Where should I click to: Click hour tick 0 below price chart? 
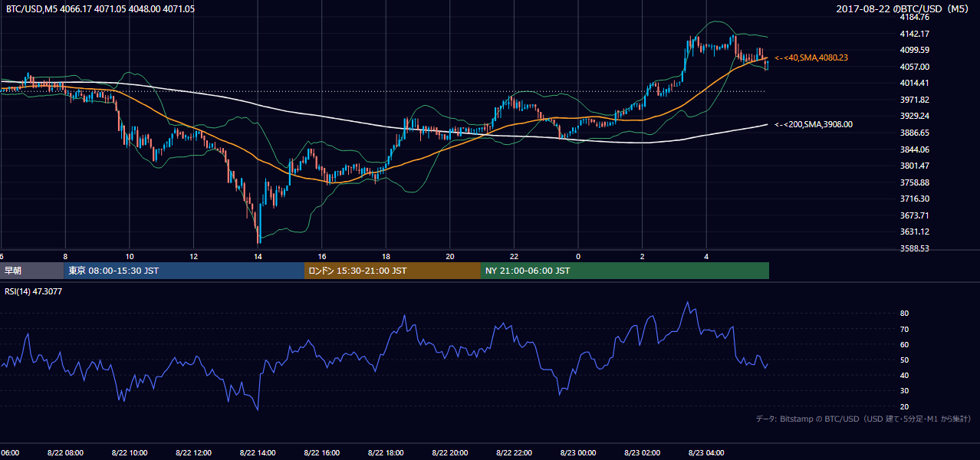tap(578, 256)
